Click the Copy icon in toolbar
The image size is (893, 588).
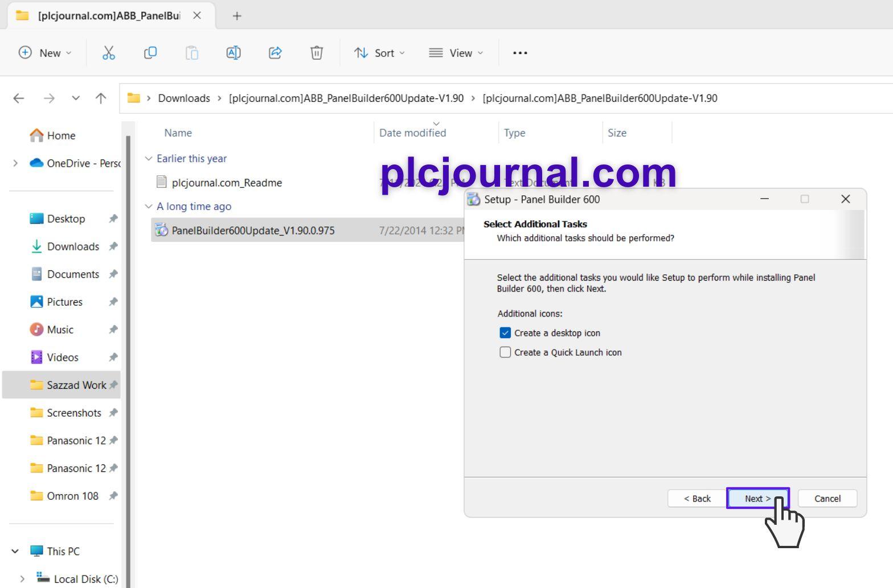click(150, 53)
